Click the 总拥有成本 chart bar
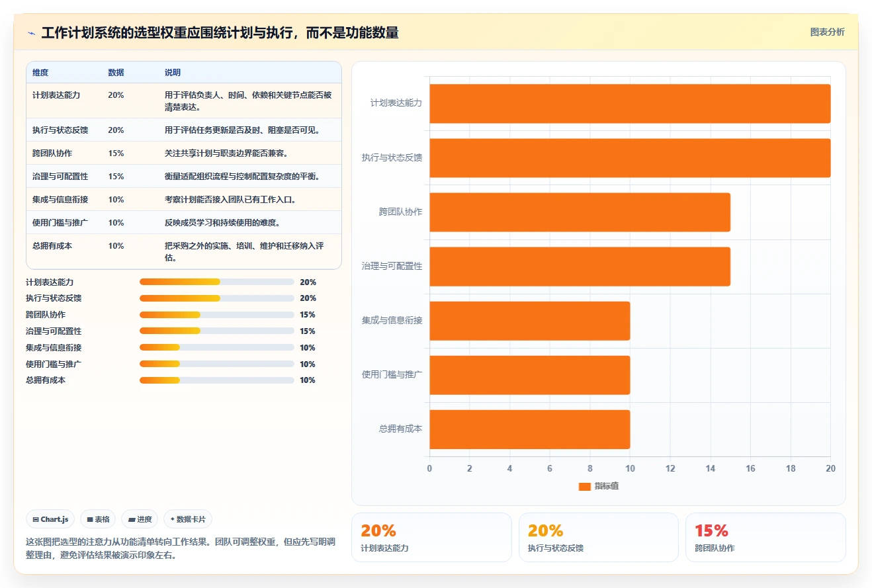 (x=529, y=429)
